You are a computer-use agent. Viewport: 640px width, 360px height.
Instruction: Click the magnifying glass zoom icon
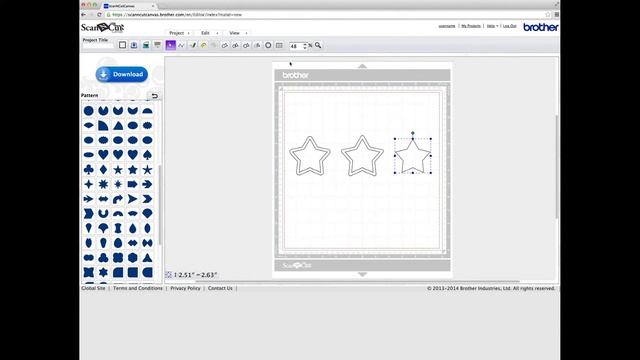(318, 45)
